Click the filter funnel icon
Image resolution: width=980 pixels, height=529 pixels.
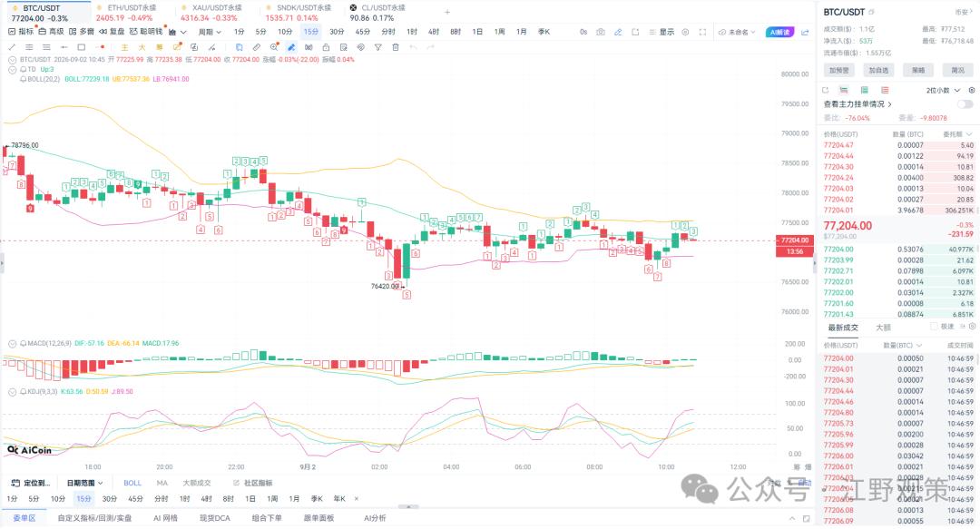click(378, 47)
